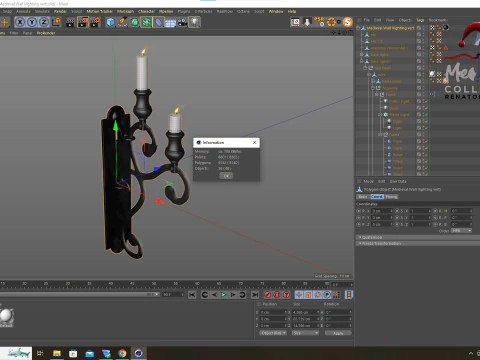Toggle visibility dots of root object
Screen dimensions: 480x360
pyautogui.click(x=423, y=28)
